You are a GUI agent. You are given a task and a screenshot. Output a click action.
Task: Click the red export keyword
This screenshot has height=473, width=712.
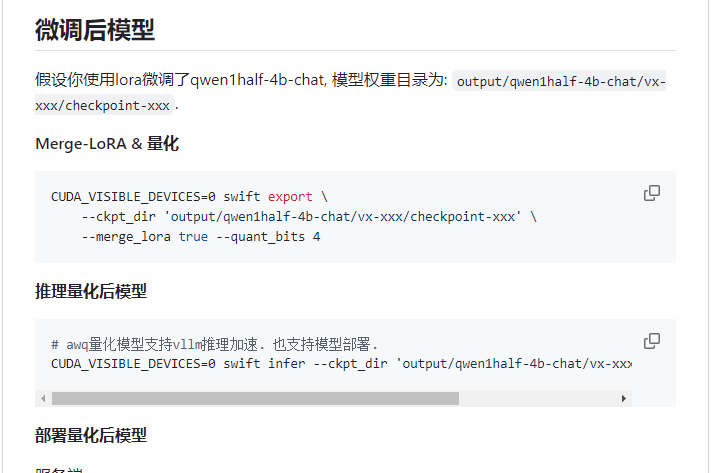click(x=290, y=197)
